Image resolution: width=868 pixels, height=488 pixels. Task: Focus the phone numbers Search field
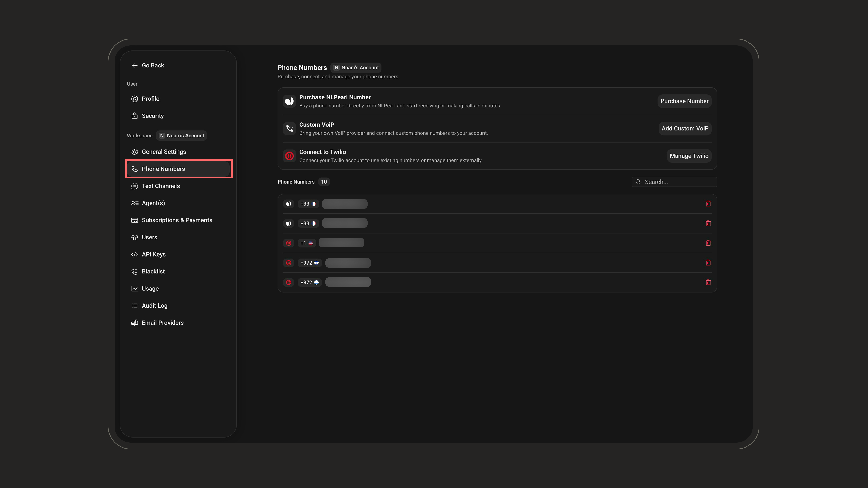[x=674, y=182]
